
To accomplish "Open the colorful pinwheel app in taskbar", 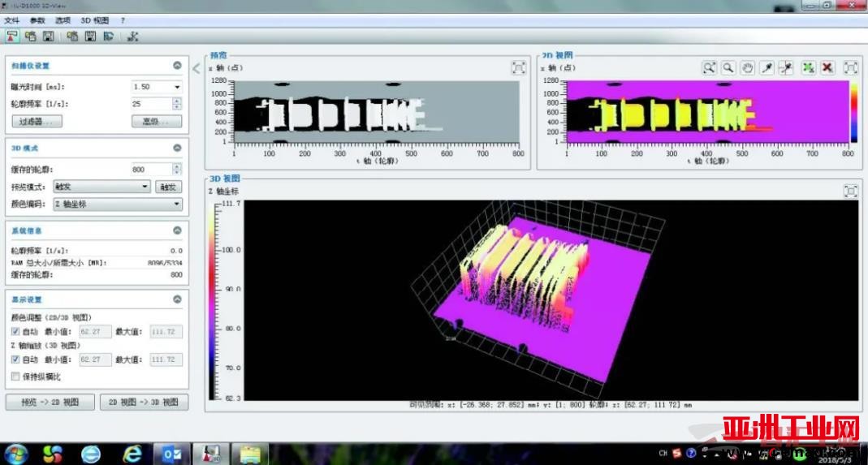I will pyautogui.click(x=53, y=454).
